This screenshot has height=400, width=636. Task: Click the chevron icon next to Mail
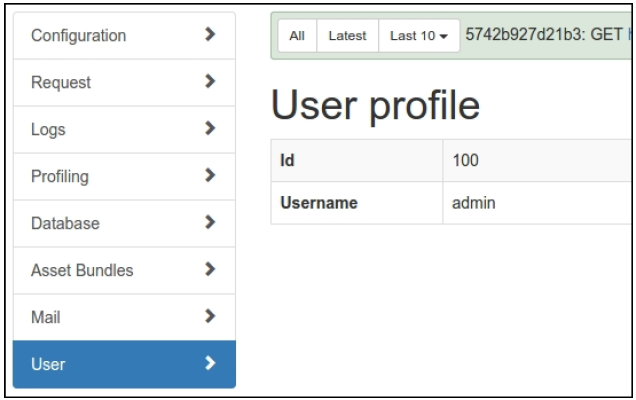click(209, 317)
